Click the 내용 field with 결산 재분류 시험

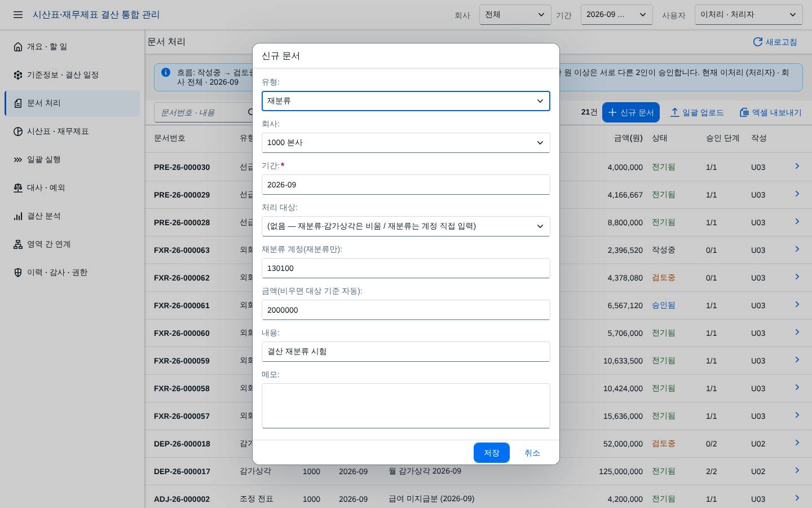[x=406, y=352]
